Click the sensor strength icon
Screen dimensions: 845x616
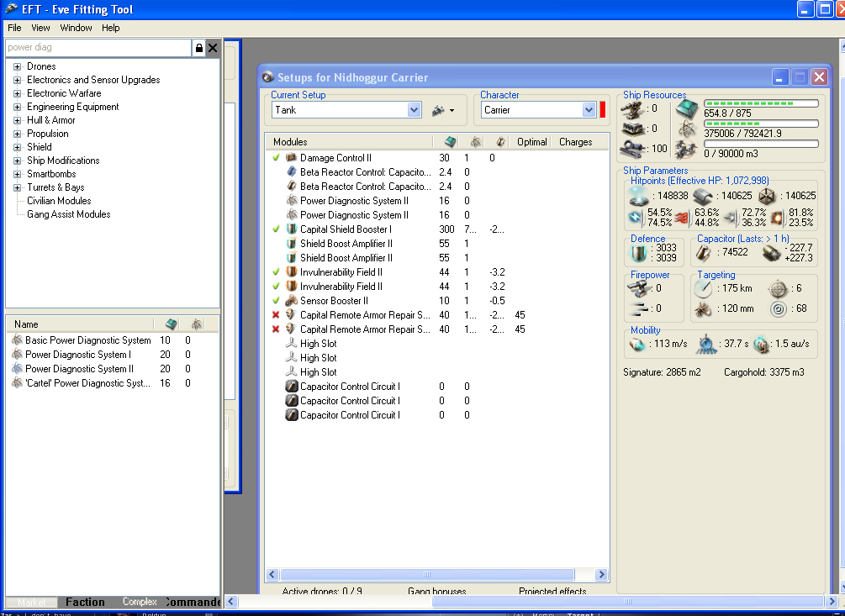click(779, 308)
